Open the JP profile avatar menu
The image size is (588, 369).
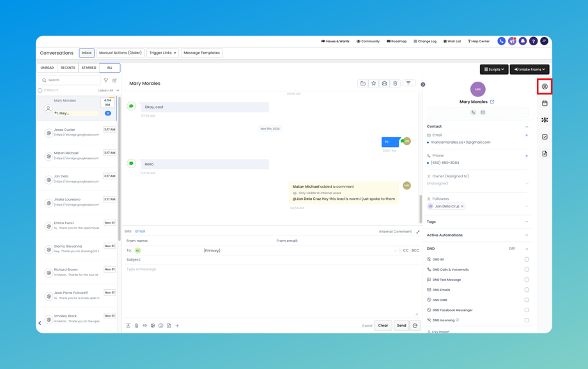(544, 41)
